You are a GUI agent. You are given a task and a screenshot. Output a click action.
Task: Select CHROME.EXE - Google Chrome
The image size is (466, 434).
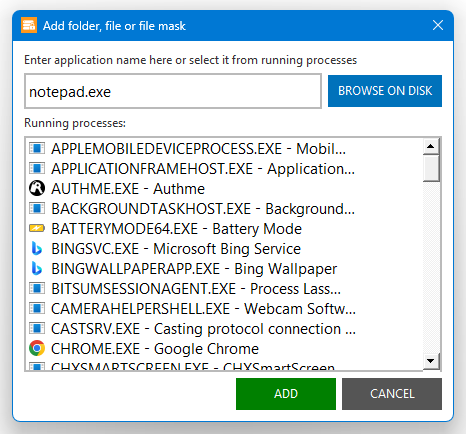point(224,348)
